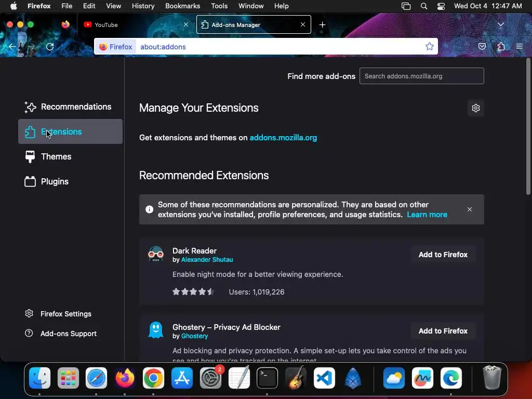The image size is (532, 399).
Task: Click the Firefox identity badge in URL bar
Action: [x=116, y=47]
